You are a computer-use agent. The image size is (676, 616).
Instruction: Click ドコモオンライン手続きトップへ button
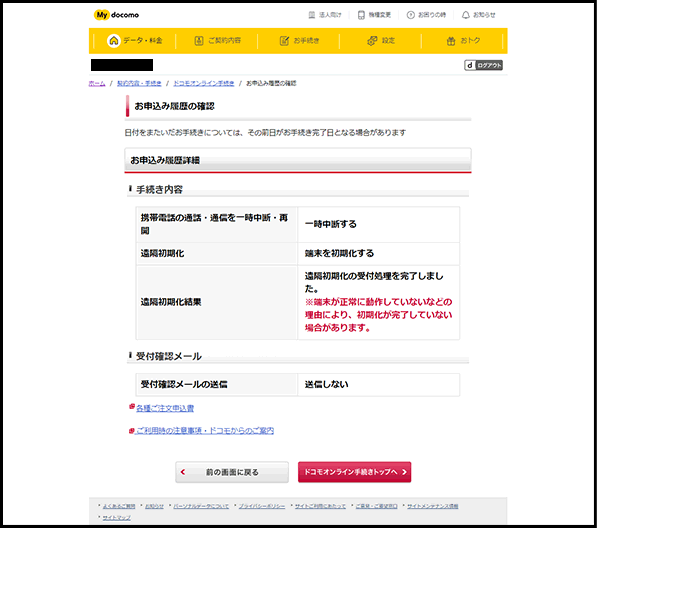[x=354, y=472]
